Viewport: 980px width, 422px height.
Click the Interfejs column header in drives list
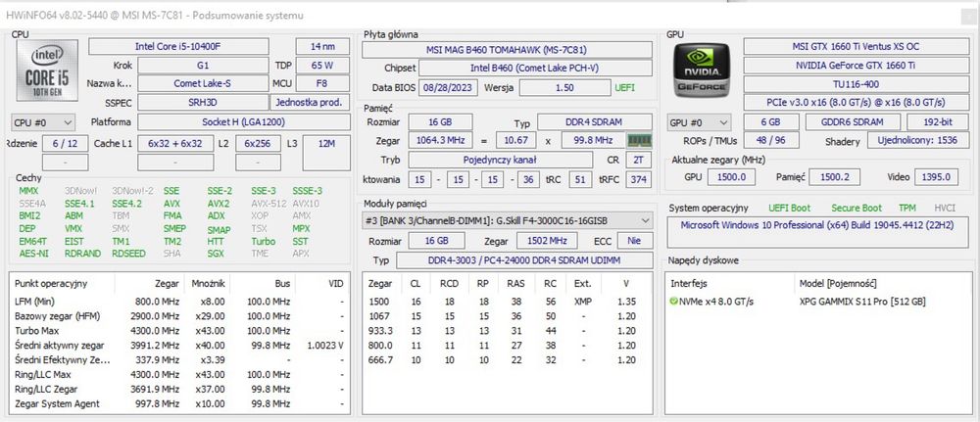click(x=688, y=283)
